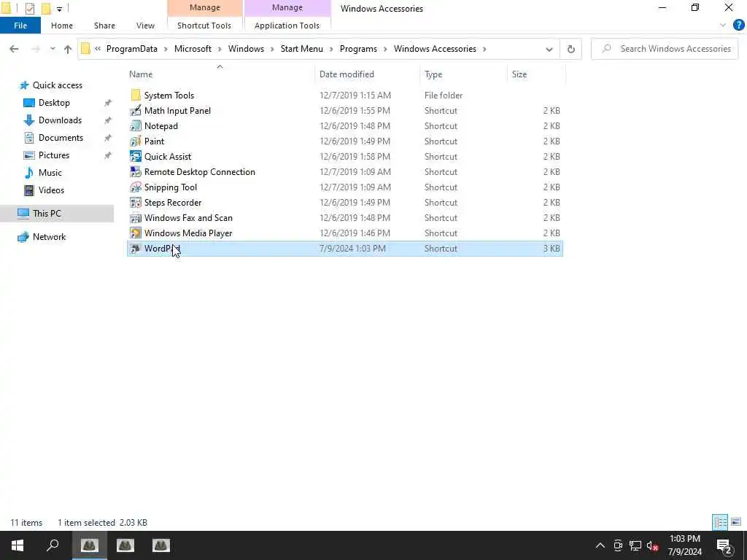Click the muted volume tray icon
Screen dimensions: 747x560
click(x=653, y=545)
